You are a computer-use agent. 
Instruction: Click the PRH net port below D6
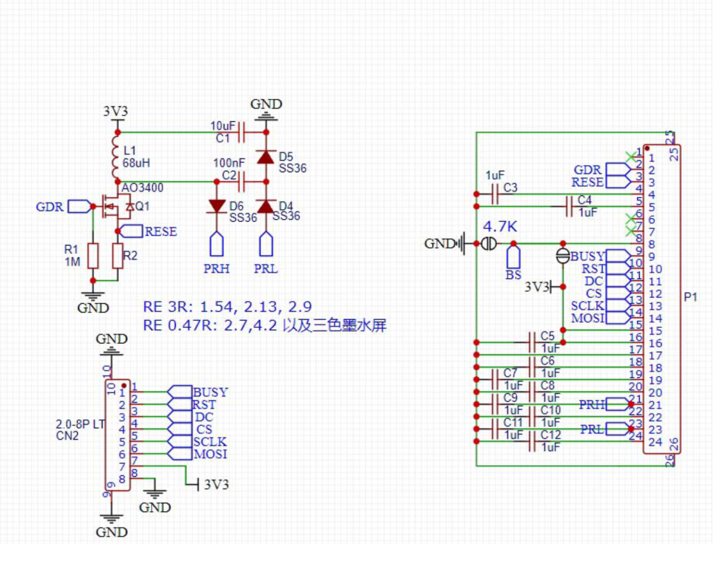coord(216,244)
